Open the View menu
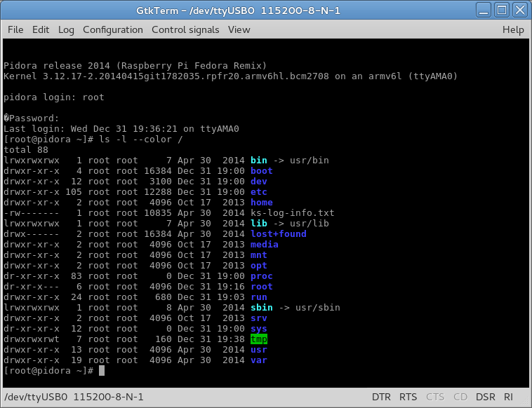This screenshot has height=408, width=532. point(239,30)
